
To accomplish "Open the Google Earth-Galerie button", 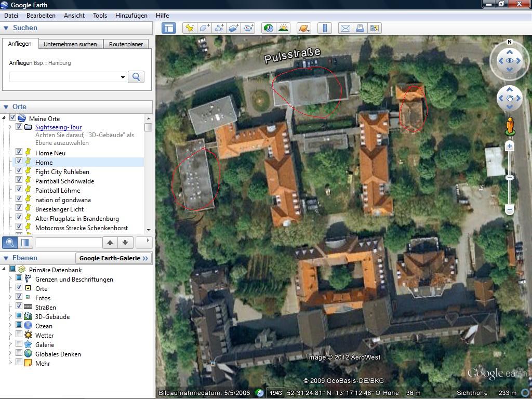I will pyautogui.click(x=114, y=258).
